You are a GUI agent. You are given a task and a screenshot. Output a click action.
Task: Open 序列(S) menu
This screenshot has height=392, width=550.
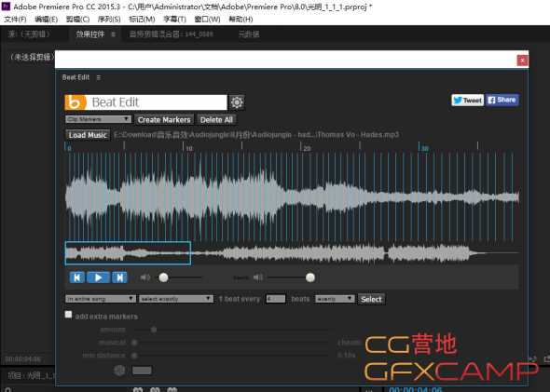109,20
